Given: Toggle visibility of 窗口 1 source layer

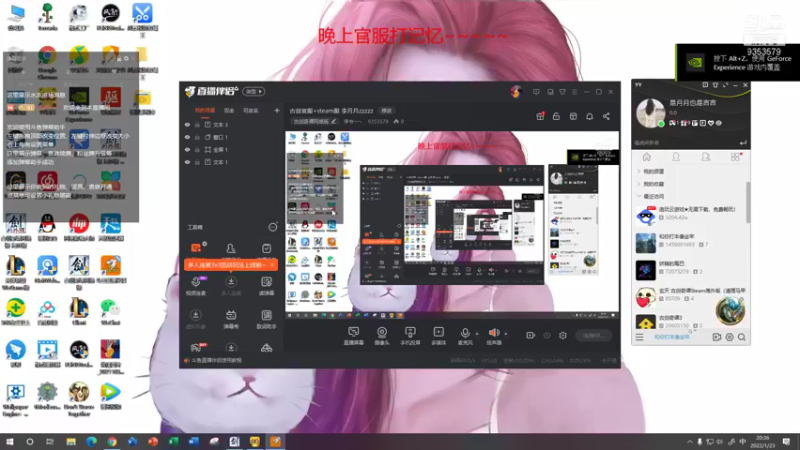Looking at the screenshot, I should [x=187, y=137].
